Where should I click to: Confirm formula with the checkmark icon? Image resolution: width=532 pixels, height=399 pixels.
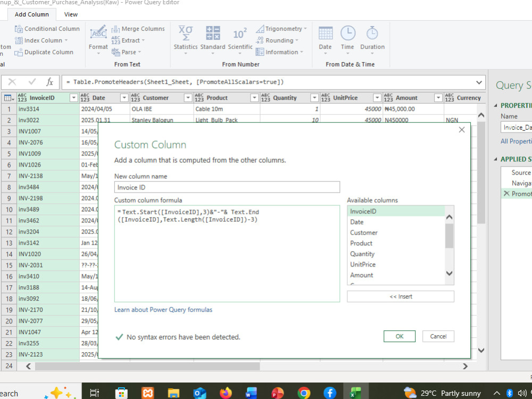pyautogui.click(x=32, y=82)
